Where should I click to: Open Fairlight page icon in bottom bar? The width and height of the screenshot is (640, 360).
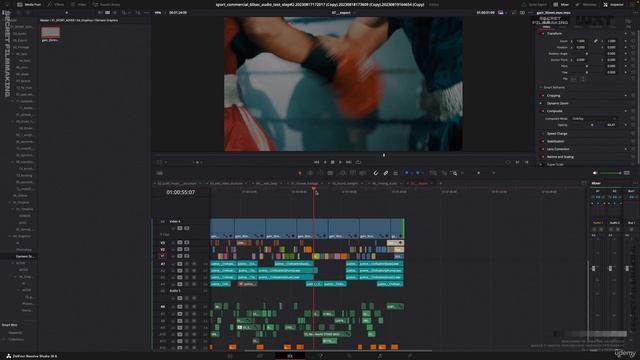pos(380,356)
